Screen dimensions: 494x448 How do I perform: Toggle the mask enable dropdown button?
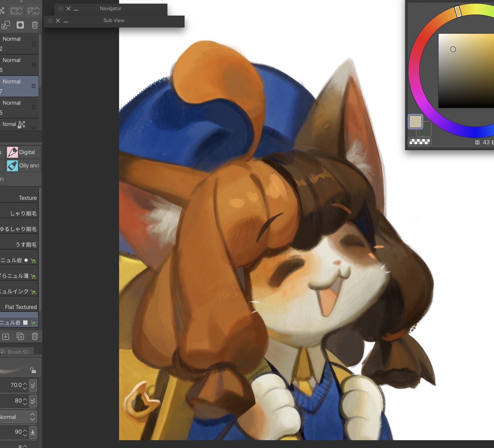point(17,11)
